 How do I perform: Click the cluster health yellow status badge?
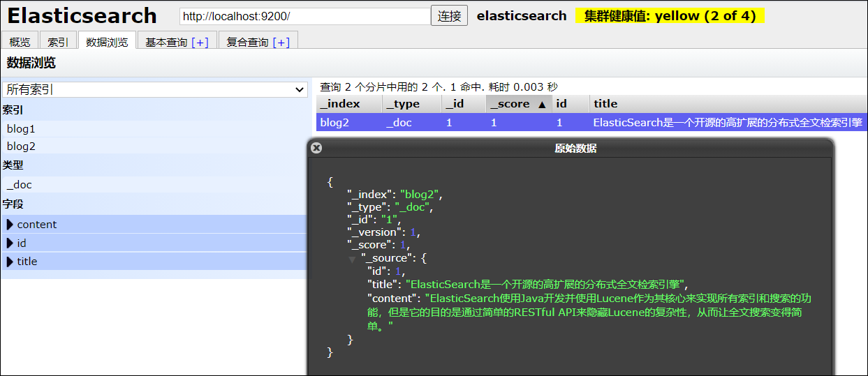pyautogui.click(x=670, y=16)
